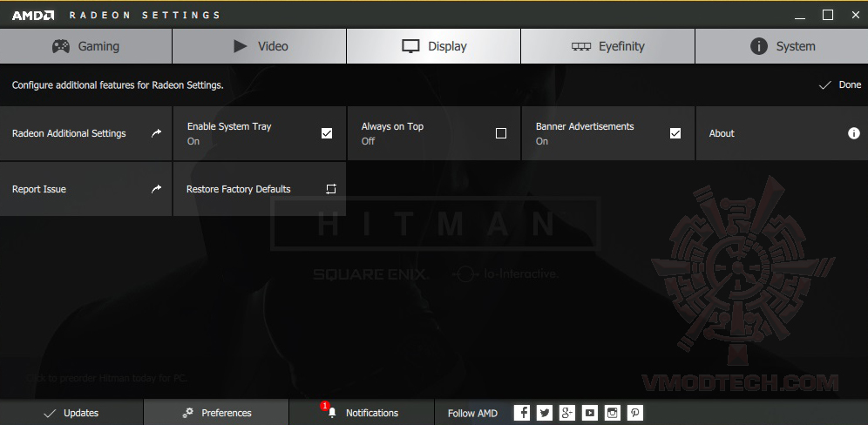Screen dimensions: 868x425
Task: Click Report Issue label
Action: [38, 189]
